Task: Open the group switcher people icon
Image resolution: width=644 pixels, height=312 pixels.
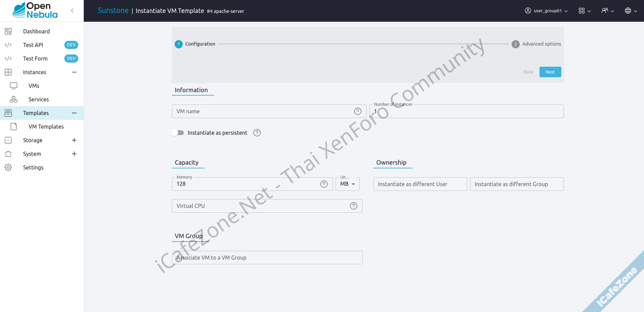Action: [x=607, y=11]
